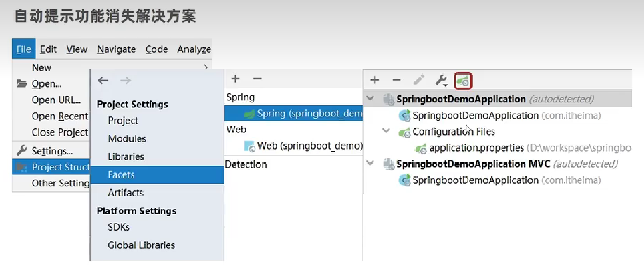This screenshot has height=266, width=644.
Task: Click plus icon above the Spring facet list
Action: 235,79
